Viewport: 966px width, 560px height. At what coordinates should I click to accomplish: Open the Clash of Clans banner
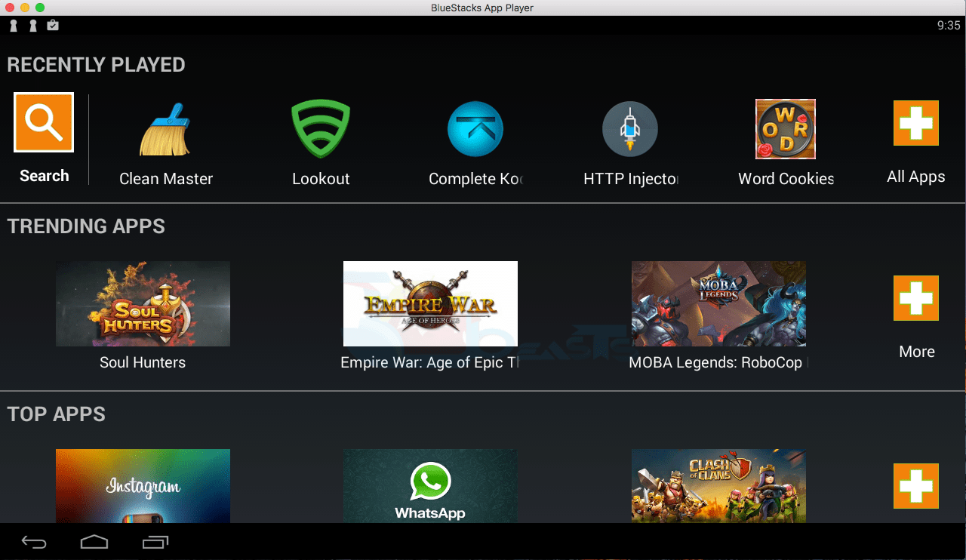coord(718,486)
